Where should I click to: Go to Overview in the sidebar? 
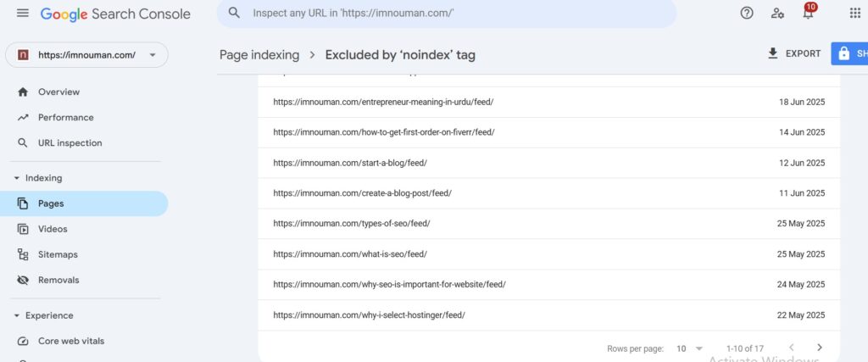pos(58,92)
